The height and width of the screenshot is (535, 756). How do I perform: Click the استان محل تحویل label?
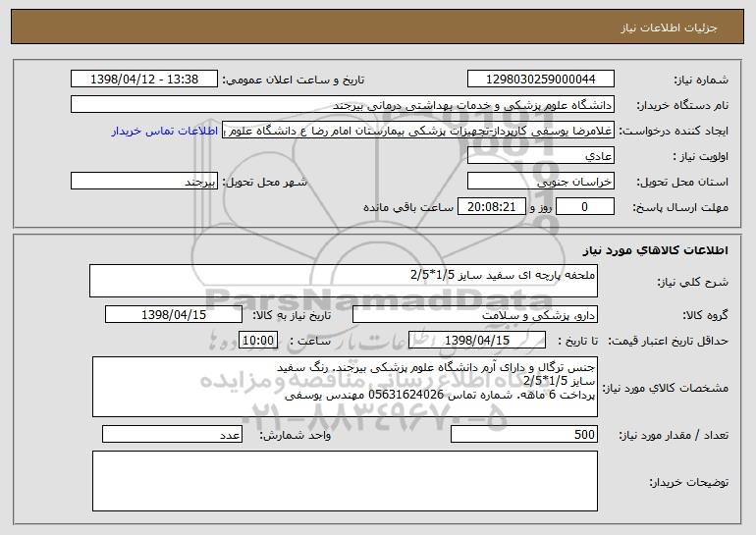point(682,182)
